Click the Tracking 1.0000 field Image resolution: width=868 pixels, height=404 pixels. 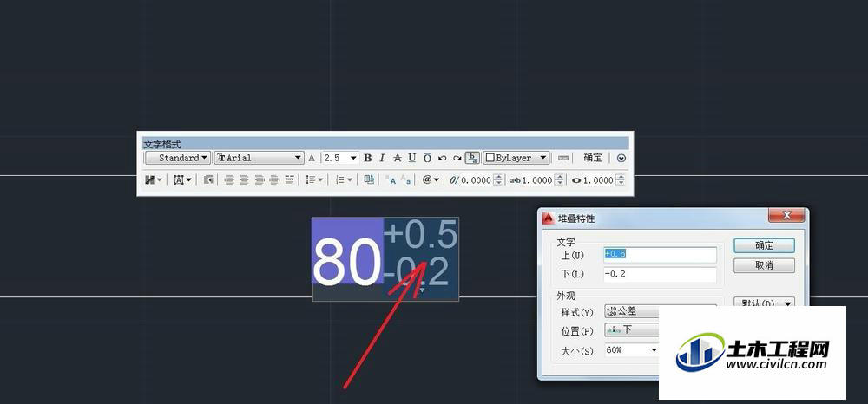tap(537, 180)
